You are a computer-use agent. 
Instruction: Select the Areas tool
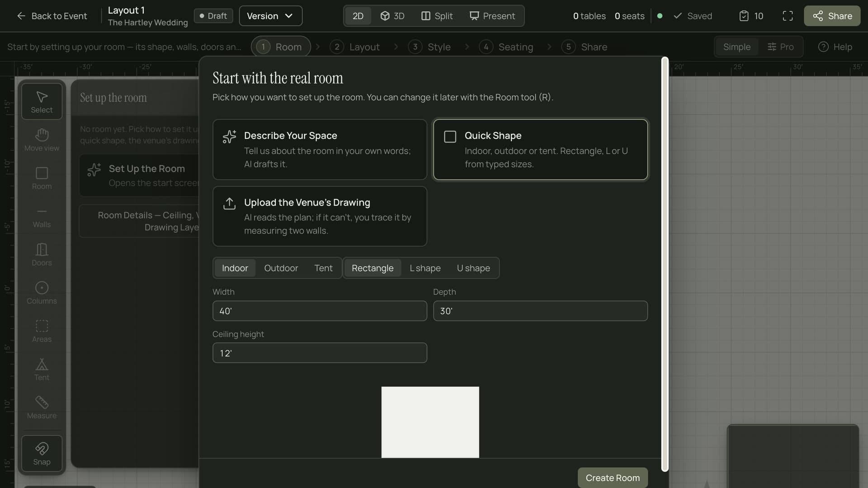click(x=42, y=331)
